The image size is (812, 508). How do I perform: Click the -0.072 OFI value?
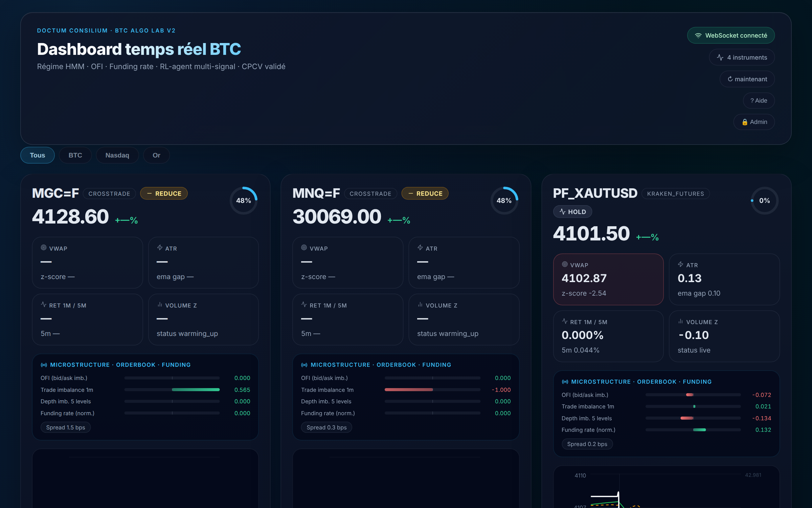tap(762, 395)
